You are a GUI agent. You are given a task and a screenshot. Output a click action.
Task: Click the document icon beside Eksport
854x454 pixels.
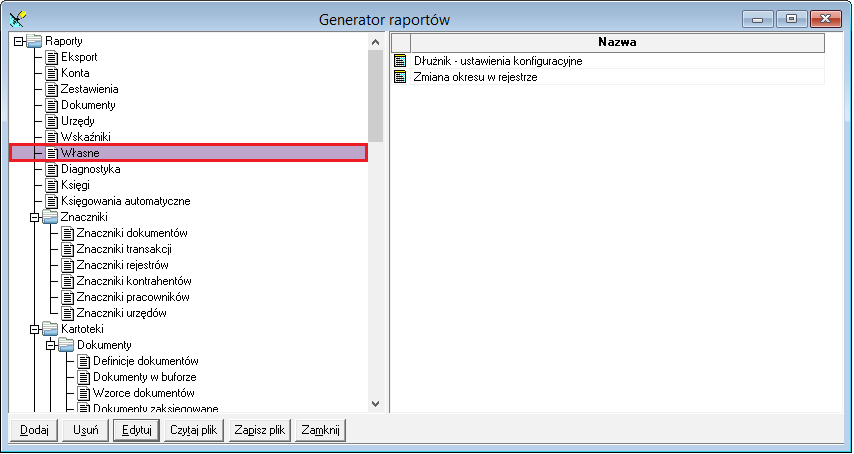[x=51, y=57]
